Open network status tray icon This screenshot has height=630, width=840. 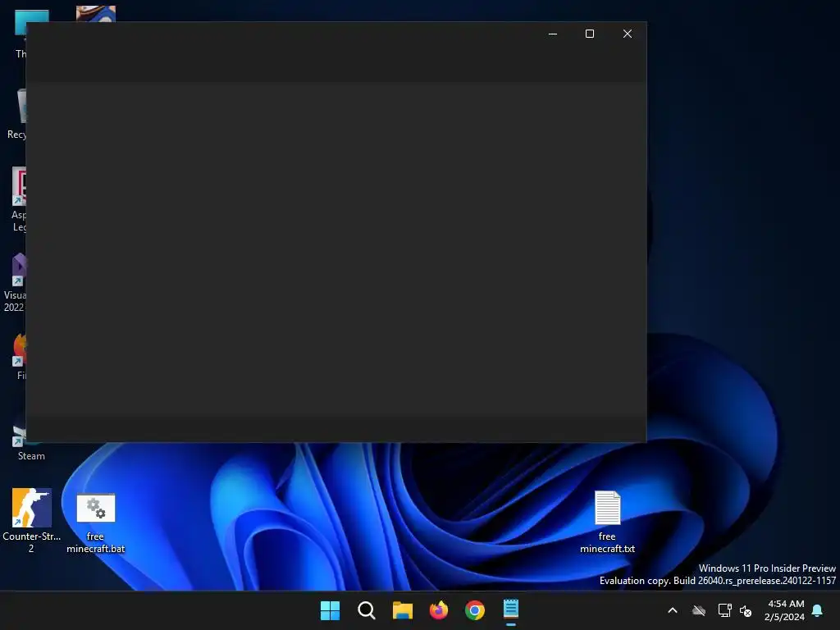(x=724, y=610)
